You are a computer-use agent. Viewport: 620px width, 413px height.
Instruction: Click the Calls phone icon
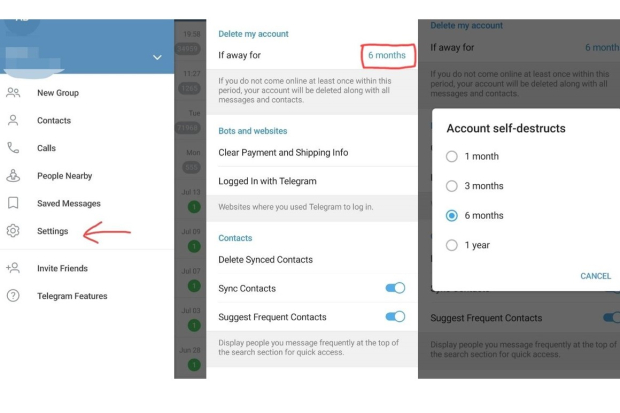coord(13,148)
